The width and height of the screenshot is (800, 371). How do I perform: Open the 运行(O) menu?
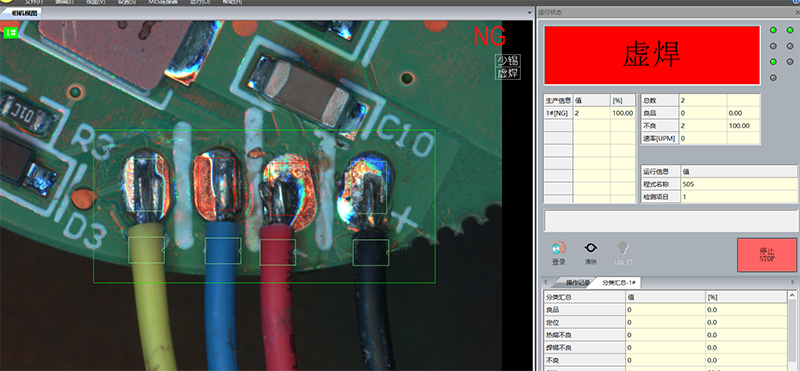pyautogui.click(x=199, y=2)
